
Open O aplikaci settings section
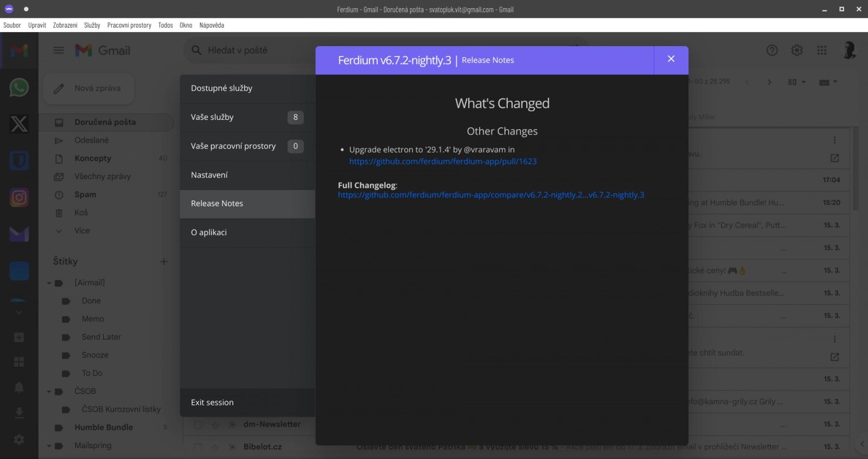point(247,233)
